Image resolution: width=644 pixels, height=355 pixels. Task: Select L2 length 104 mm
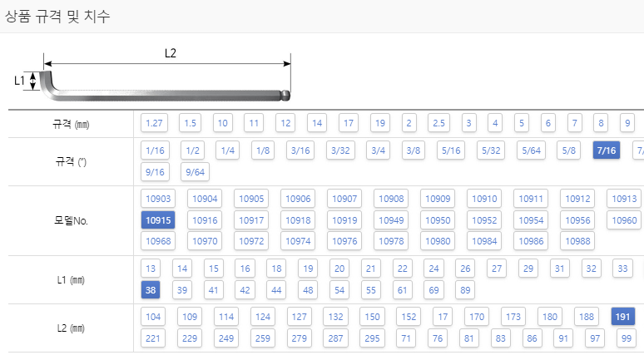[x=153, y=317]
